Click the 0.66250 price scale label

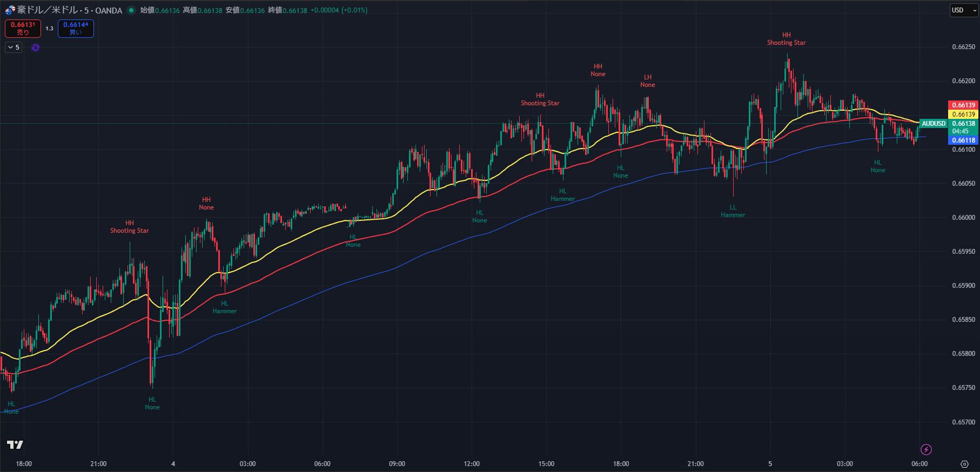pyautogui.click(x=963, y=47)
